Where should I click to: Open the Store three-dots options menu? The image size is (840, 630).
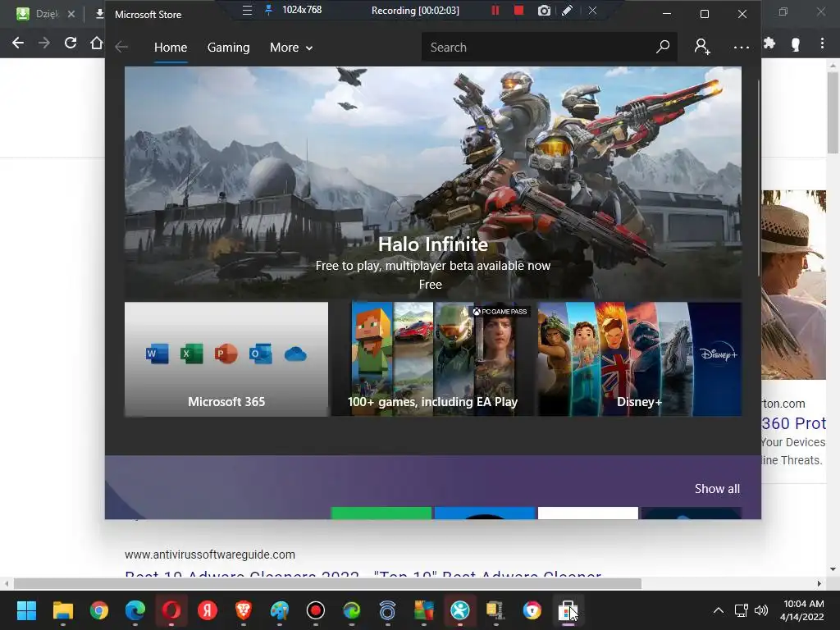(741, 47)
